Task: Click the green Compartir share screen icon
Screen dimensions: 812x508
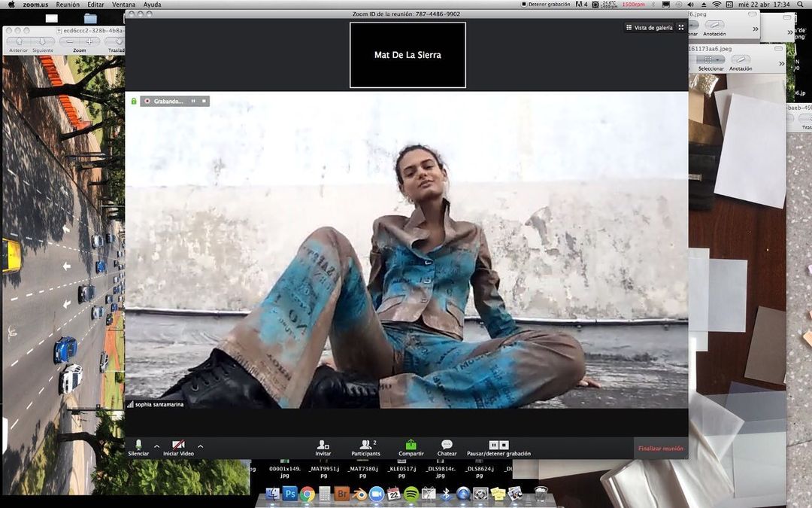Action: tap(411, 445)
